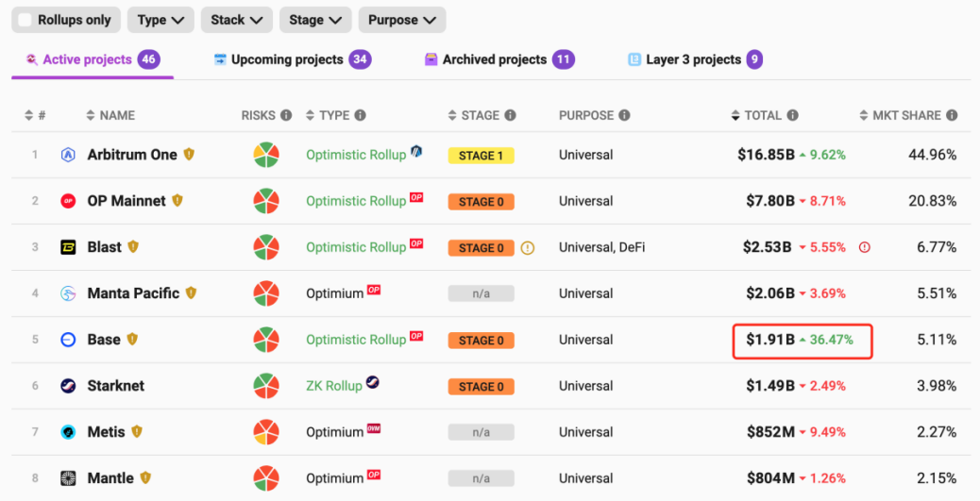The height and width of the screenshot is (501, 980).
Task: Open the Type filter dropdown
Action: 161,20
